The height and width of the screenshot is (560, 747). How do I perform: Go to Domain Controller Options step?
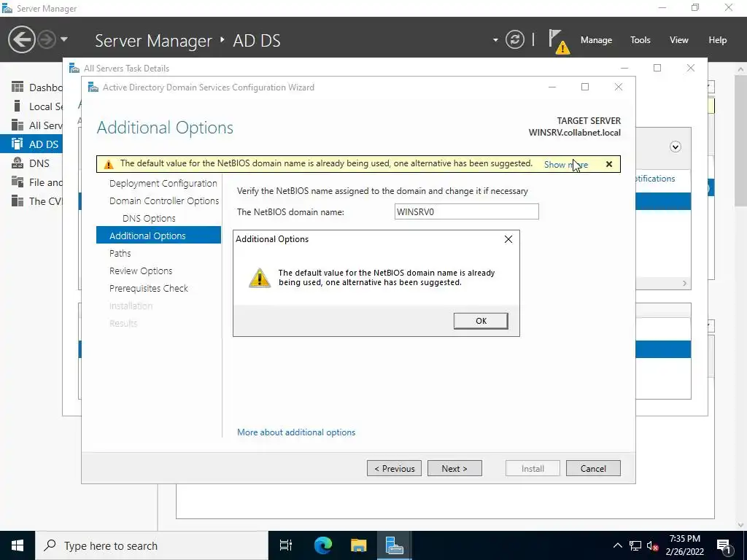click(164, 201)
